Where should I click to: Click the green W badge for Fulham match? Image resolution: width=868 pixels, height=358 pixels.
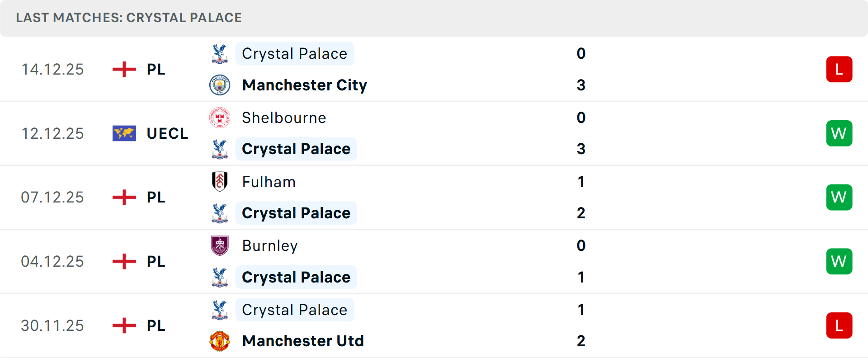coord(839,198)
